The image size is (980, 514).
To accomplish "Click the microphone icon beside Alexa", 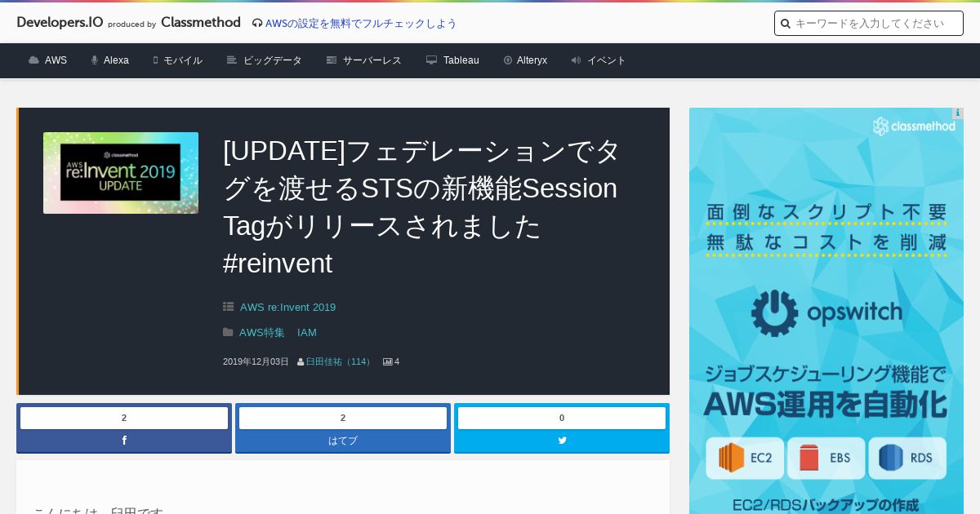I will pyautogui.click(x=95, y=60).
